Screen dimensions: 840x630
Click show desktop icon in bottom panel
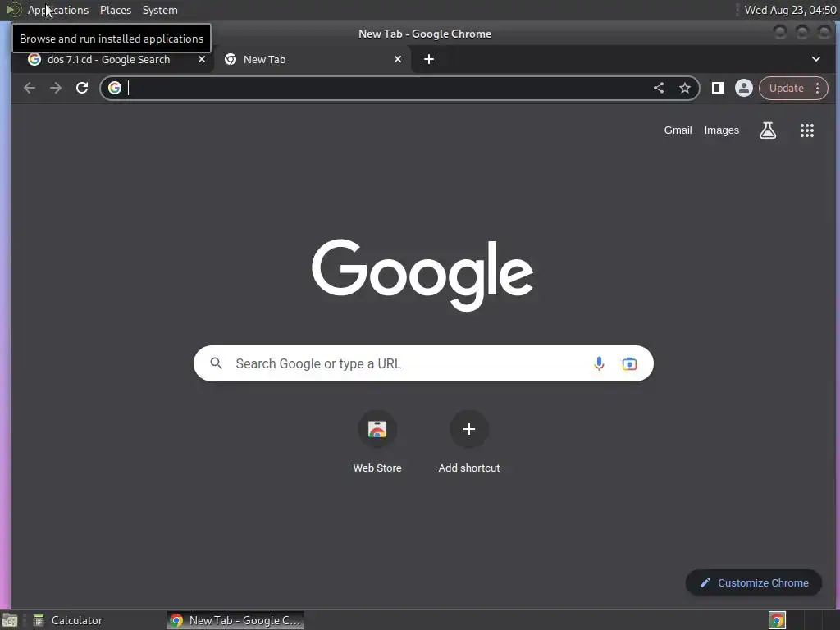10,620
